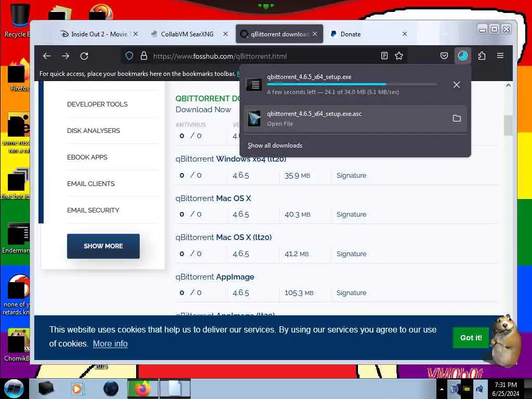Open the Firefox hamburger menu
The image size is (532, 399).
[500, 55]
